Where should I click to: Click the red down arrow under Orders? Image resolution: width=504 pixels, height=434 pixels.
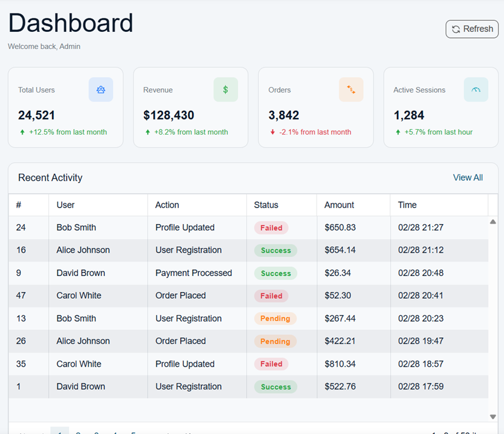coord(272,132)
